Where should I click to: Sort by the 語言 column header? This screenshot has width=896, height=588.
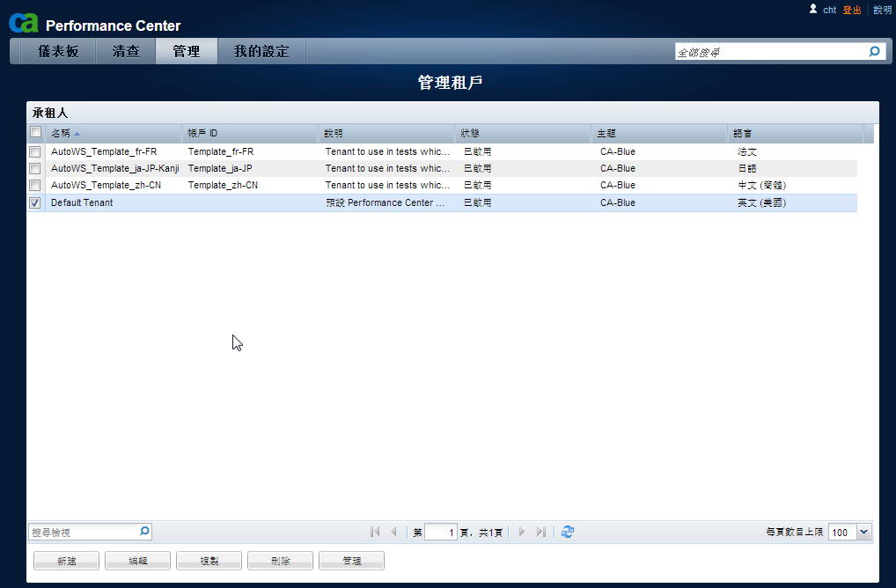click(x=796, y=133)
